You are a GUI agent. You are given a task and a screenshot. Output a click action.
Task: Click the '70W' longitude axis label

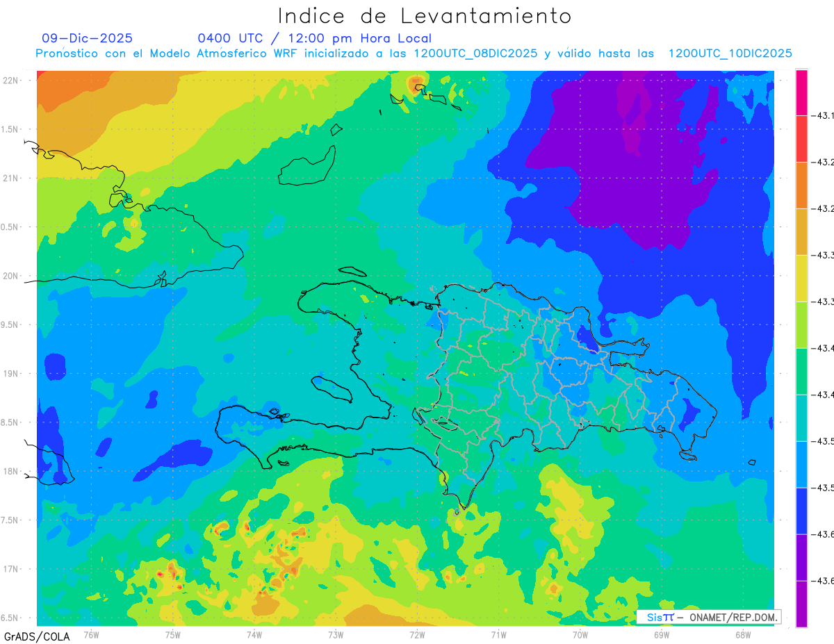580,634
